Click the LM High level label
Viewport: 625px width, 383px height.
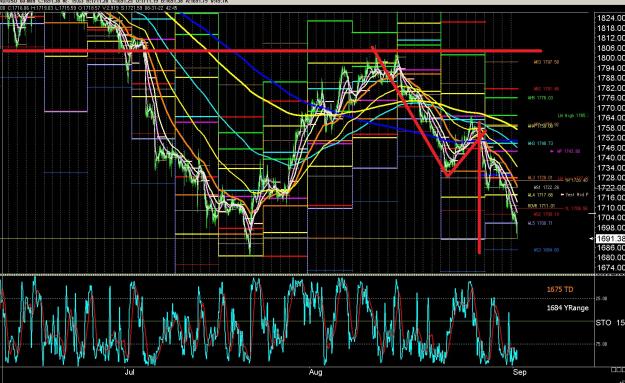(572, 116)
